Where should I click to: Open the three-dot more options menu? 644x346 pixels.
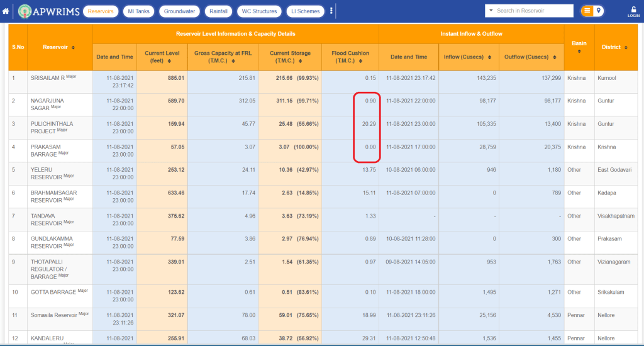[331, 11]
